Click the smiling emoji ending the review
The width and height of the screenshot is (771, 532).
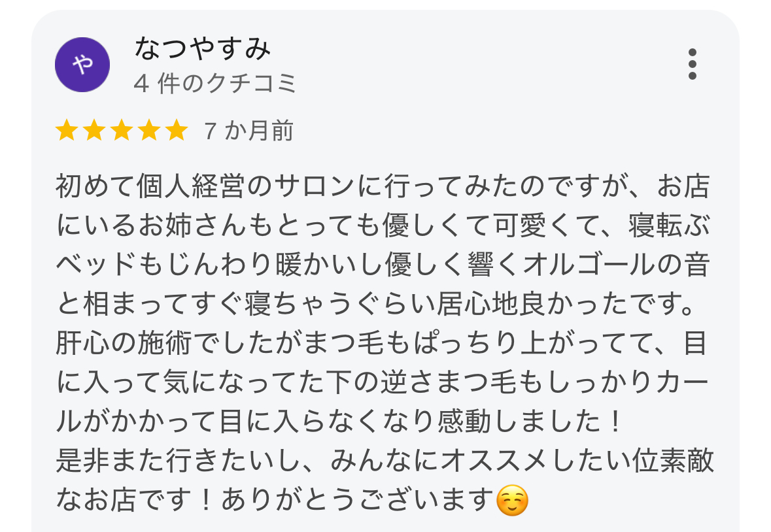point(512,501)
